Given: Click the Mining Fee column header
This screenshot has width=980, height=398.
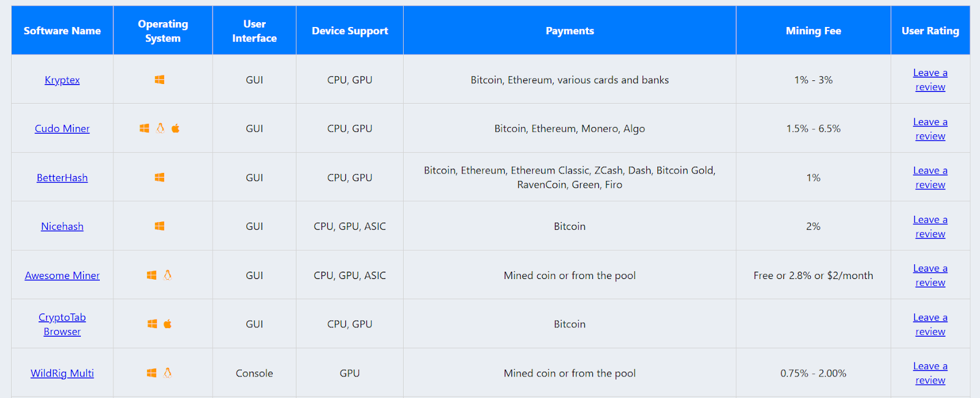Looking at the screenshot, I should tap(813, 31).
